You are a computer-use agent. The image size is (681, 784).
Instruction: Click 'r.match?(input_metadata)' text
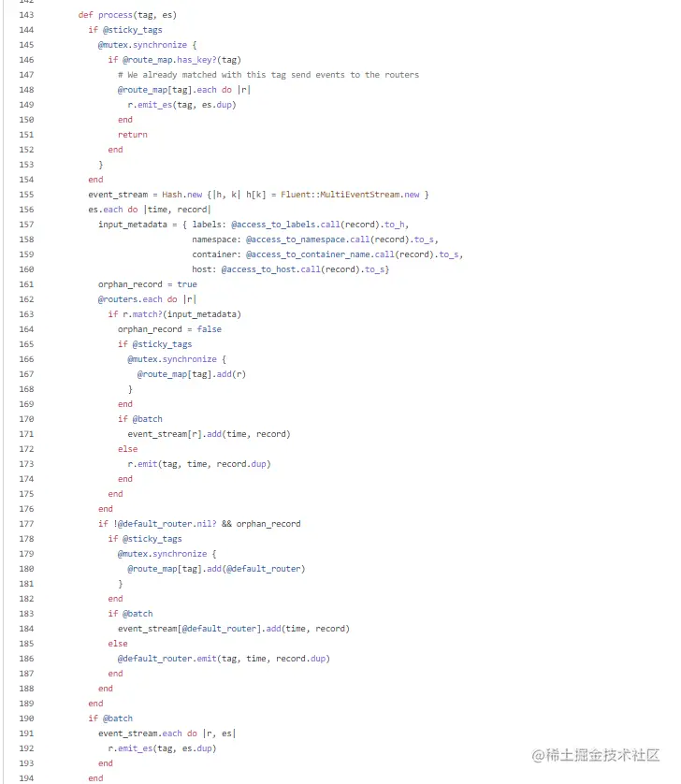(x=182, y=314)
